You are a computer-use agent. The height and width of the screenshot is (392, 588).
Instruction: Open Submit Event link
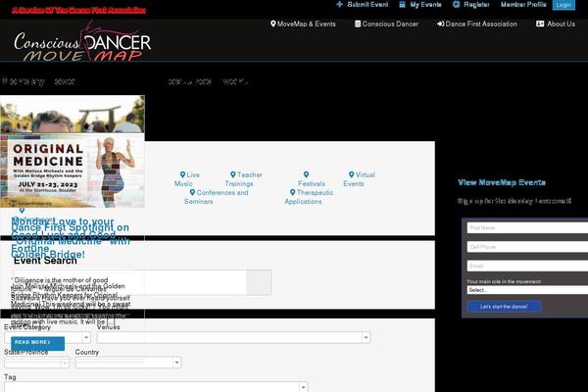tap(363, 5)
